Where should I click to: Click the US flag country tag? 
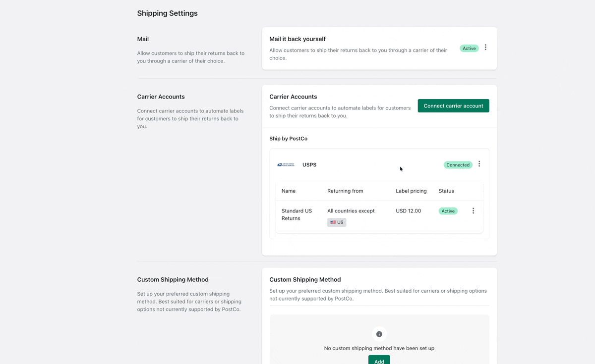pyautogui.click(x=337, y=222)
